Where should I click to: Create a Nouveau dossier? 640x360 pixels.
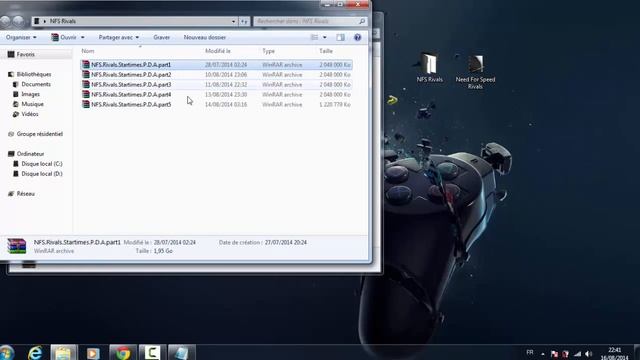(x=204, y=37)
